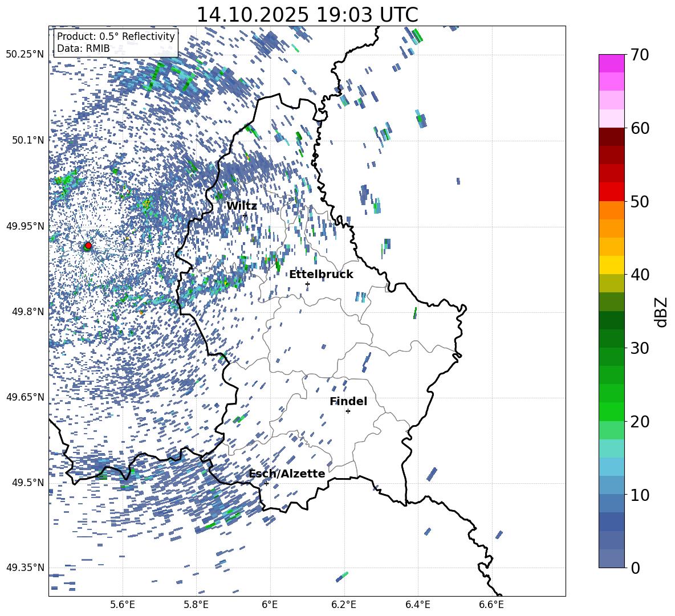
Task: Click the 'Data: RMIB' legend text
Action: [83, 48]
